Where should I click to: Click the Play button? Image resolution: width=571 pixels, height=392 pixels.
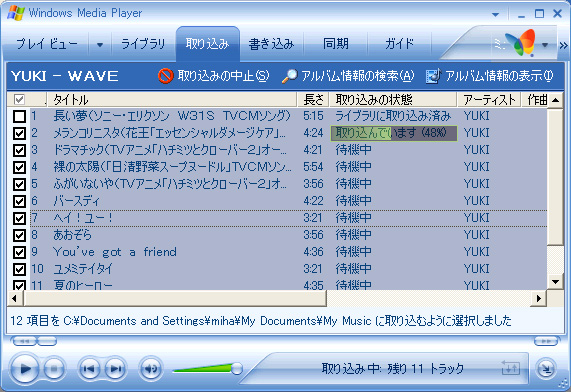(x=25, y=369)
